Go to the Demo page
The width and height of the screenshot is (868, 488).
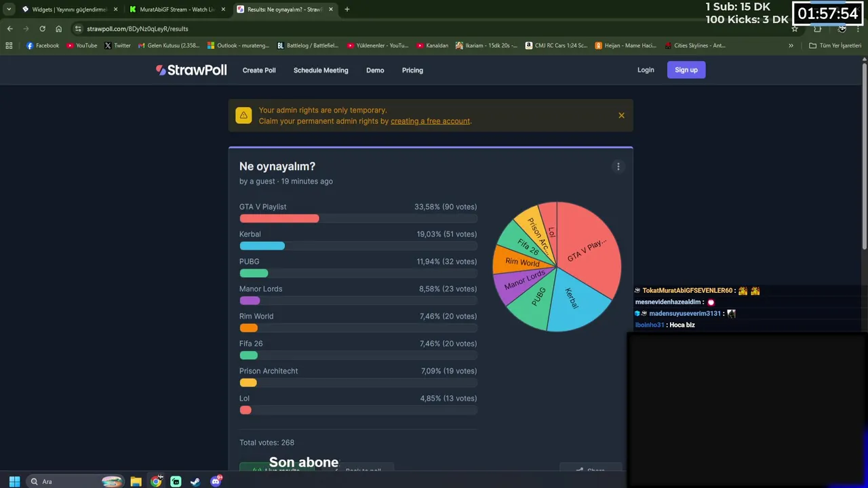pyautogui.click(x=375, y=70)
